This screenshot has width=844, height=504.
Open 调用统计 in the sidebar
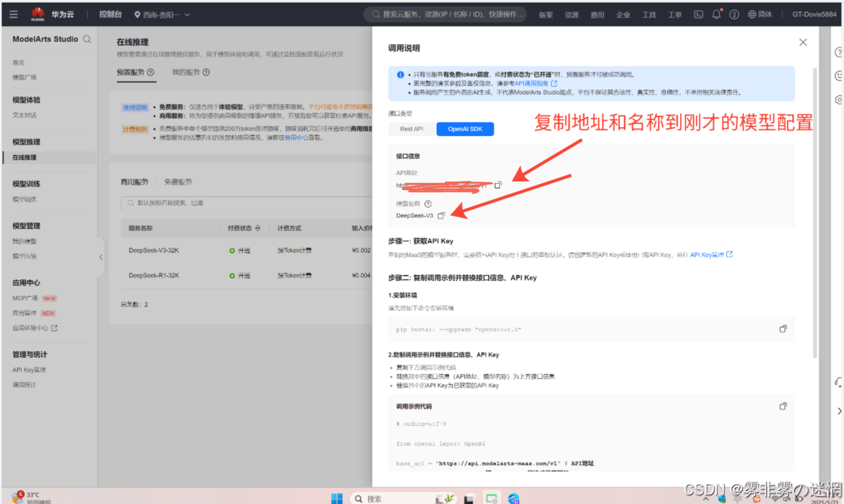coord(24,385)
